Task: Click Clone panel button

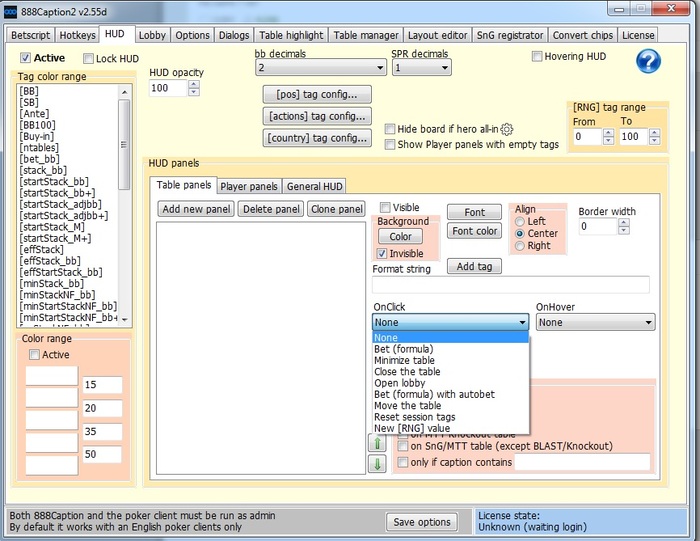Action: point(337,209)
